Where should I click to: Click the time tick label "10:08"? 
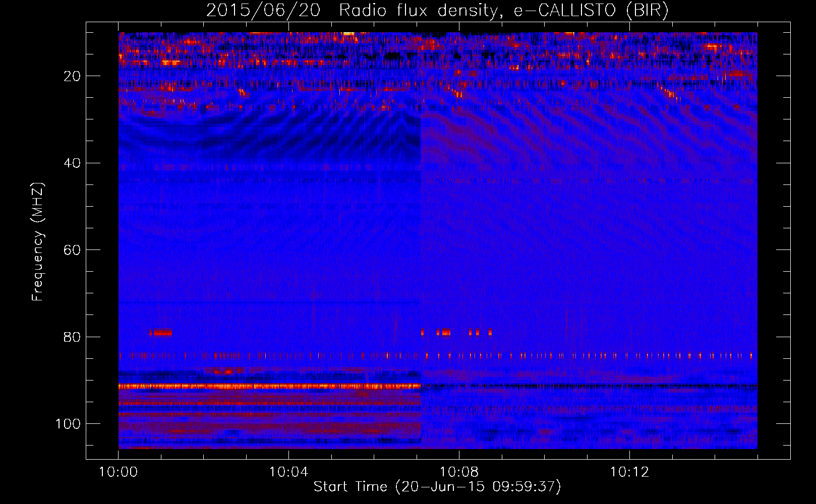[x=459, y=472]
